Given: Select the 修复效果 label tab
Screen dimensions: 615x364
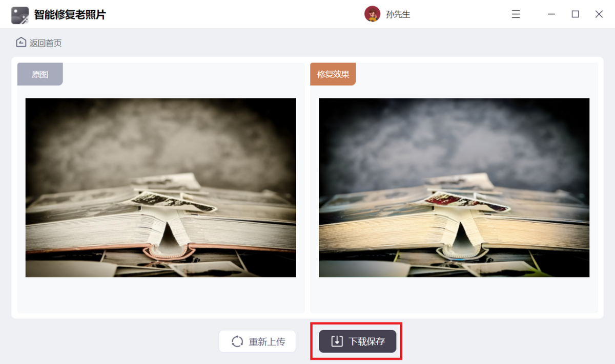Looking at the screenshot, I should pyautogui.click(x=333, y=74).
